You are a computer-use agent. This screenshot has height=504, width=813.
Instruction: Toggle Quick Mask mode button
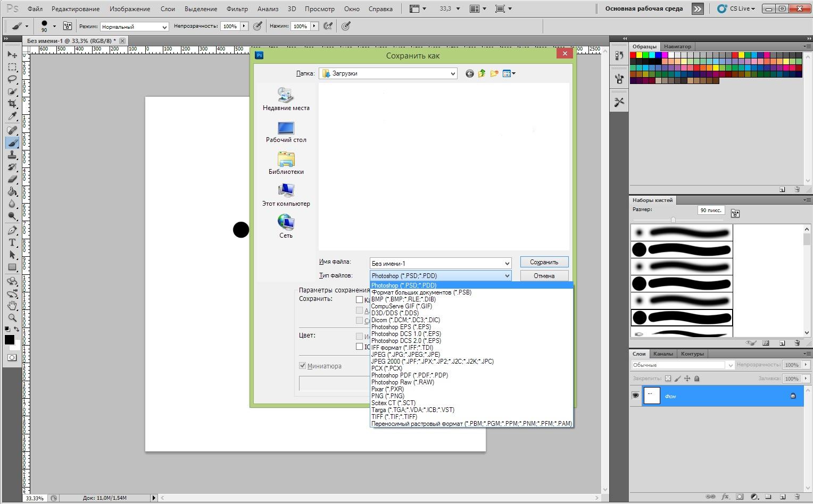tap(12, 358)
